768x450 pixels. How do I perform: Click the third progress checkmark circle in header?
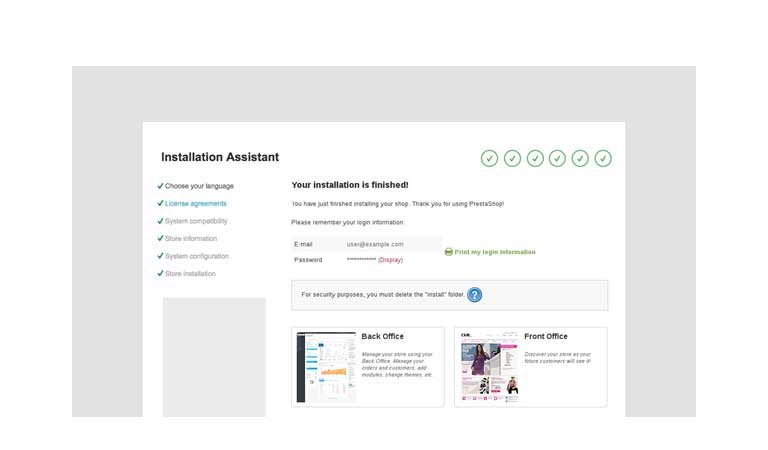[535, 158]
